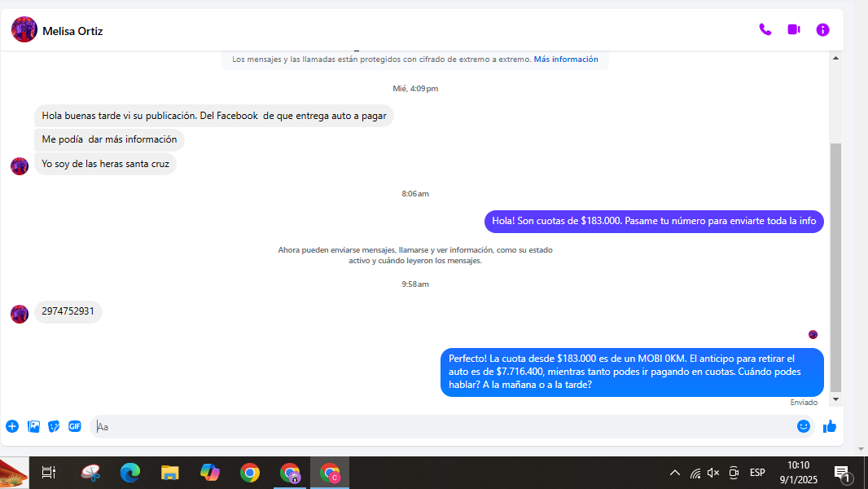Switch to active Chrome window with C profile
The height and width of the screenshot is (489, 868).
point(330,473)
